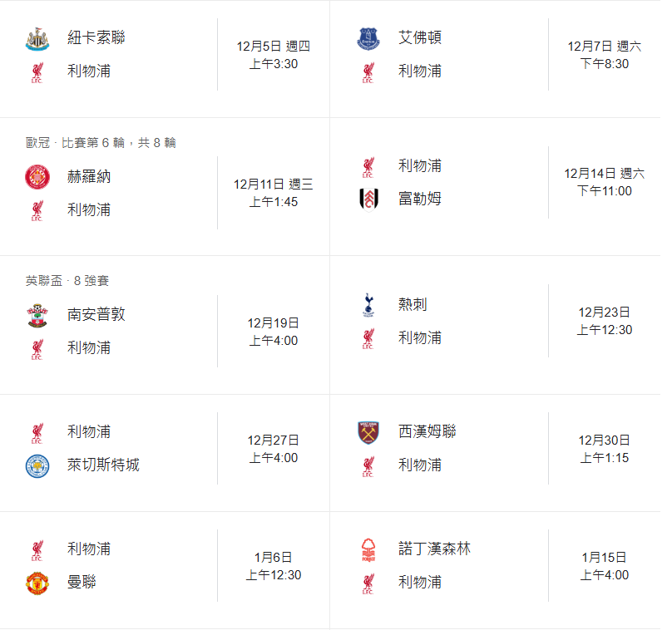Open match time 12月23日 上午12:30
This screenshot has height=630, width=672.
click(605, 321)
